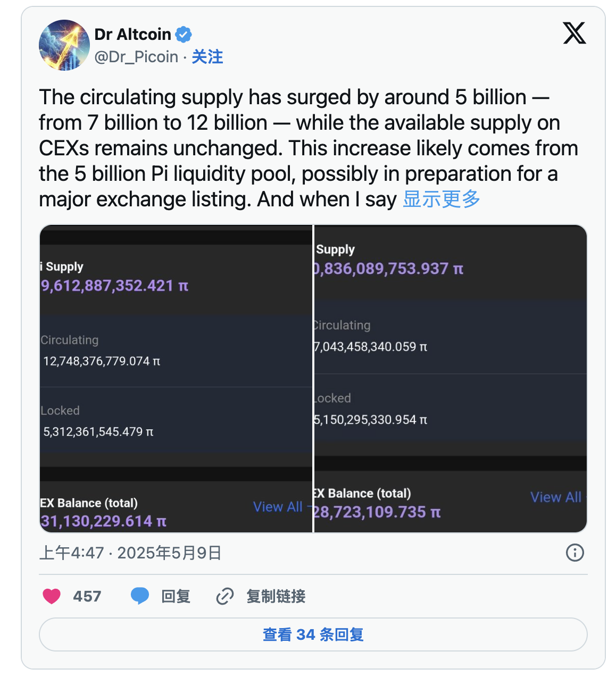Click View All in left screenshot
The image size is (616, 685).
pyautogui.click(x=278, y=507)
